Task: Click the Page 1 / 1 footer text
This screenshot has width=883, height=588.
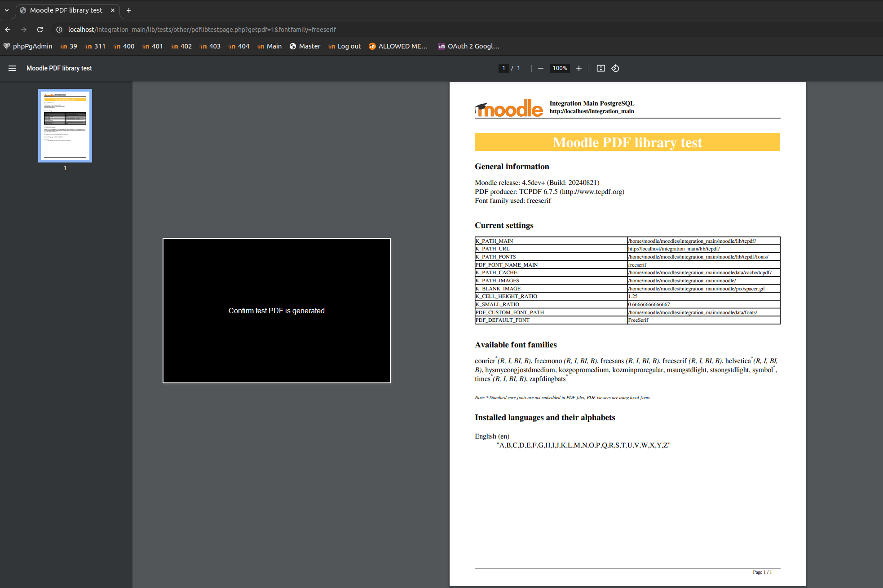Action: point(762,572)
